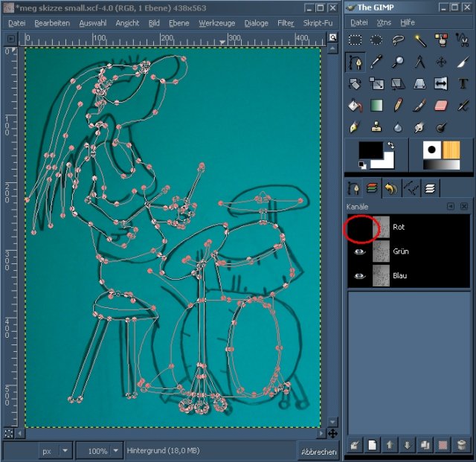This screenshot has height=462, width=476.
Task: Select the Smudge tool
Action: click(x=419, y=127)
